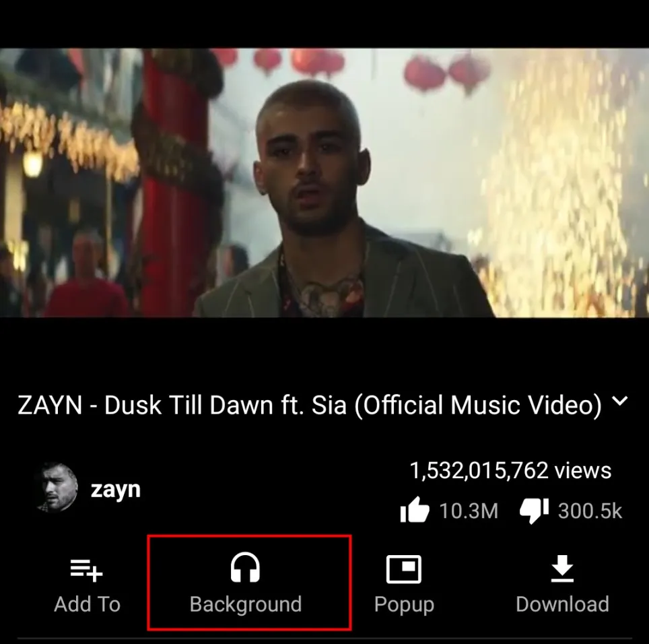Click the "Add To" label
Screen dimensions: 649x644
click(87, 604)
